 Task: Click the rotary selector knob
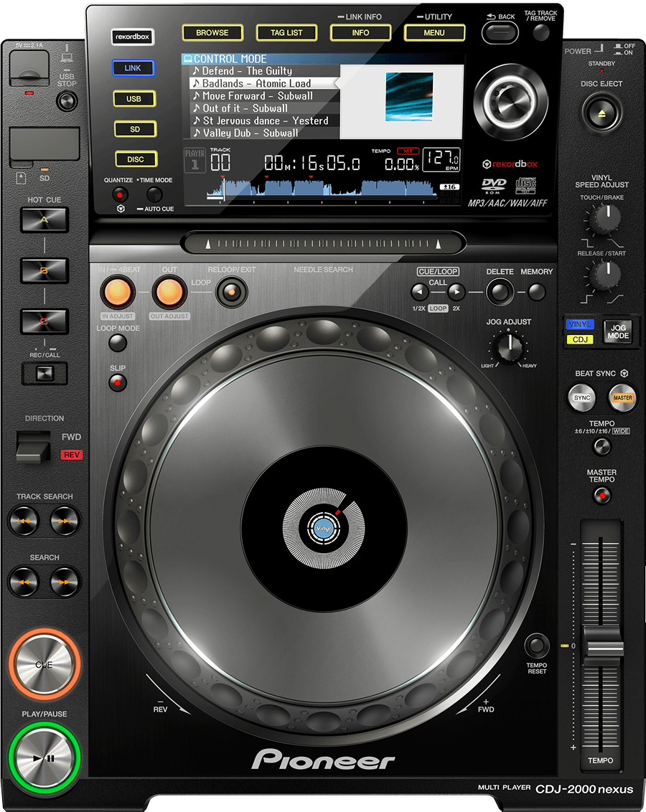coord(510,102)
